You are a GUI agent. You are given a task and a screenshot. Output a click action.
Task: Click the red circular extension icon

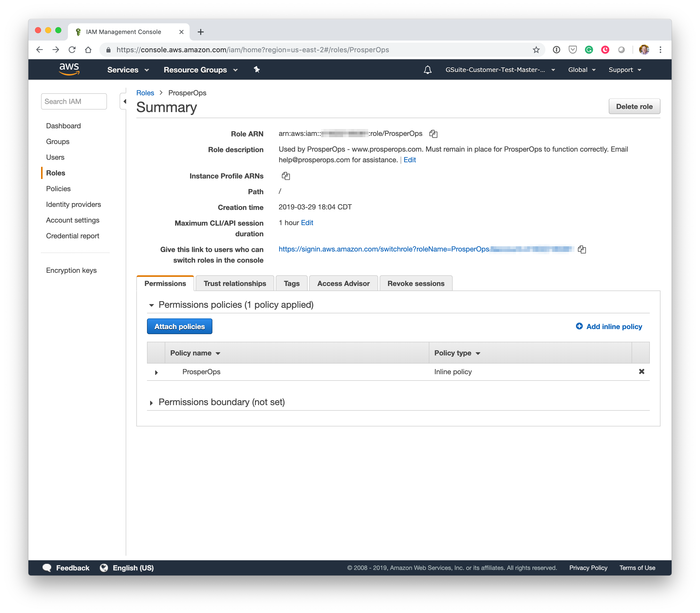click(x=605, y=50)
